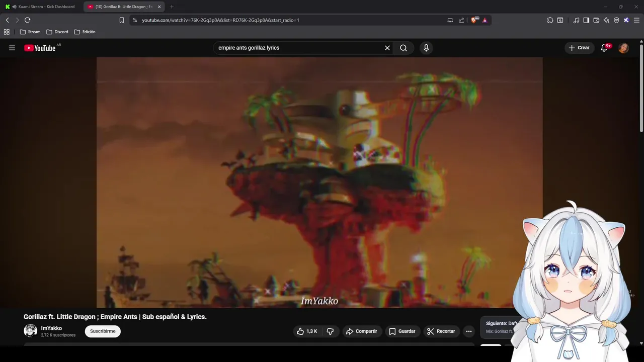This screenshot has height=362, width=644.
Task: Open the bookmarks apps grid icon
Action: (x=7, y=32)
